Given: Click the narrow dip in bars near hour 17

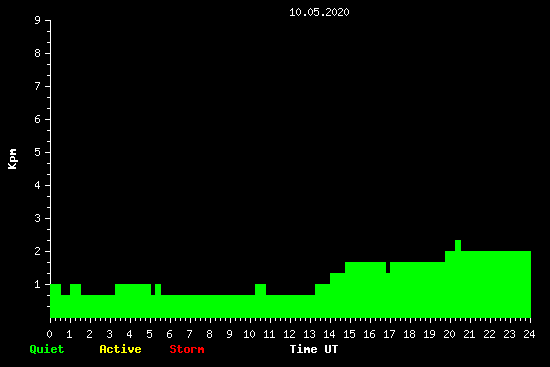Looking at the screenshot, I should 388,267.
